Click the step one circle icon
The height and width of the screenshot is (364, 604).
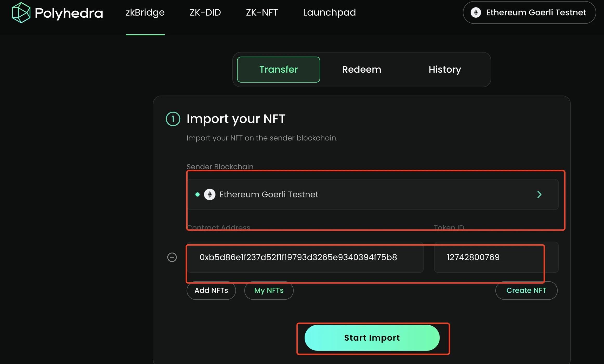pyautogui.click(x=173, y=119)
